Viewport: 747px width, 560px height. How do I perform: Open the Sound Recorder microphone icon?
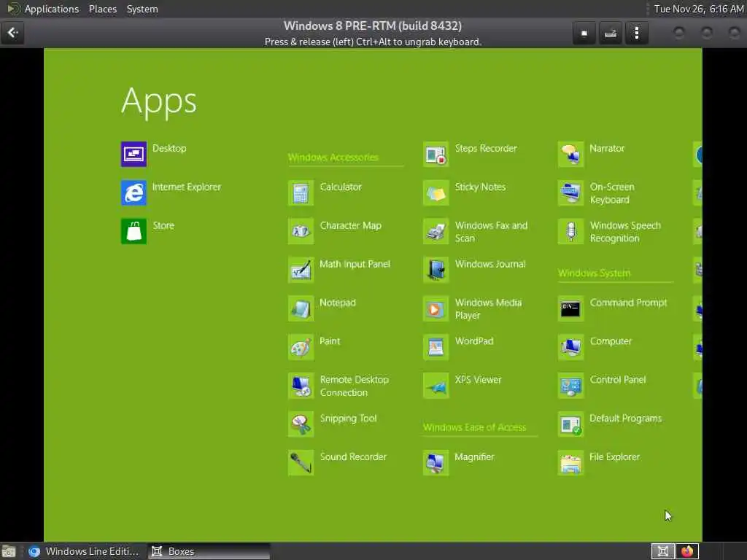[x=301, y=463]
